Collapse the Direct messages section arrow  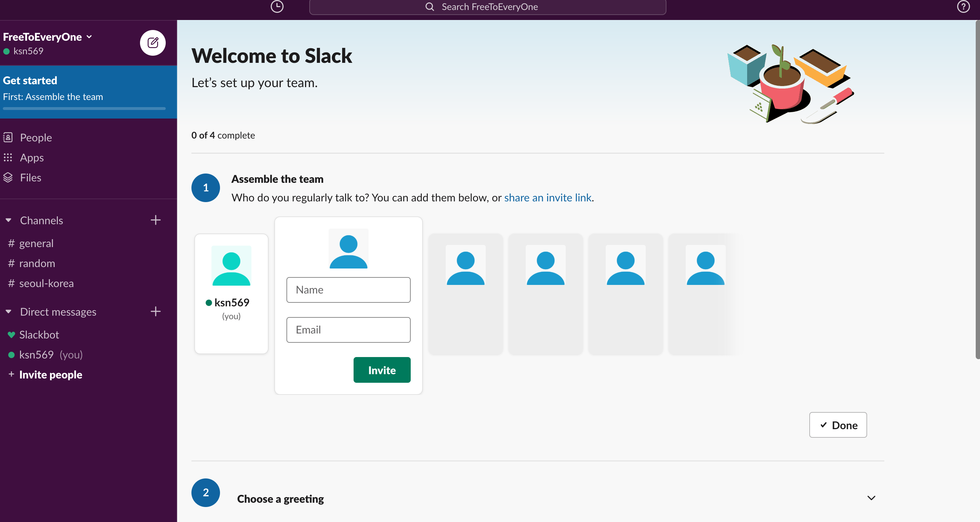[x=8, y=311]
